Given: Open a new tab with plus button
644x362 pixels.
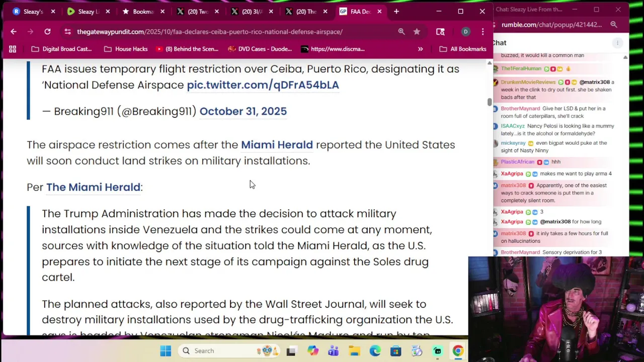Looking at the screenshot, I should click(396, 11).
